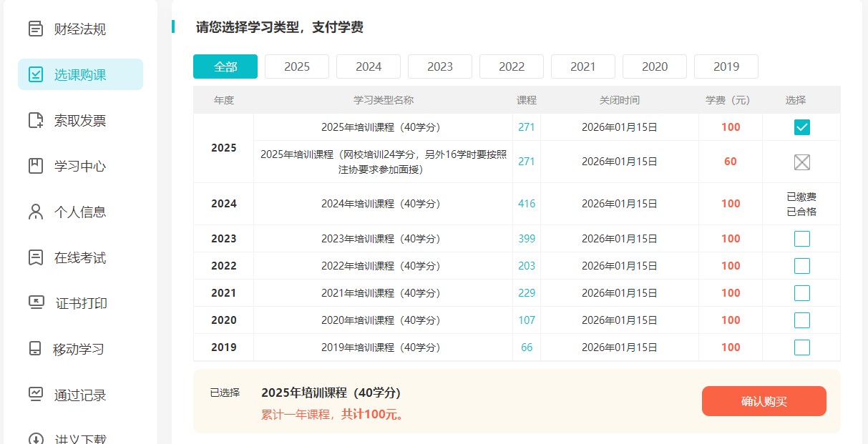Select the 2019年培训课程 checkbox
This screenshot has height=444, width=868.
pos(801,347)
